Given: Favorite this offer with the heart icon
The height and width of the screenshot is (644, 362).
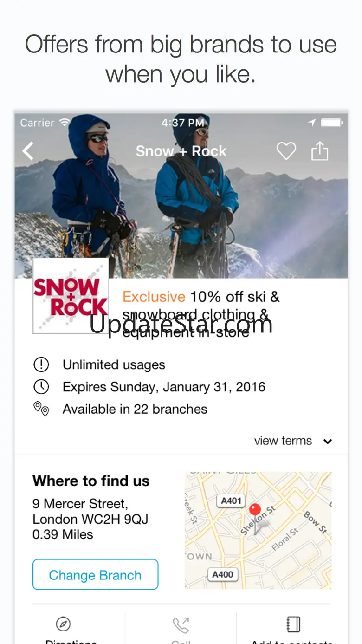Looking at the screenshot, I should click(x=286, y=151).
